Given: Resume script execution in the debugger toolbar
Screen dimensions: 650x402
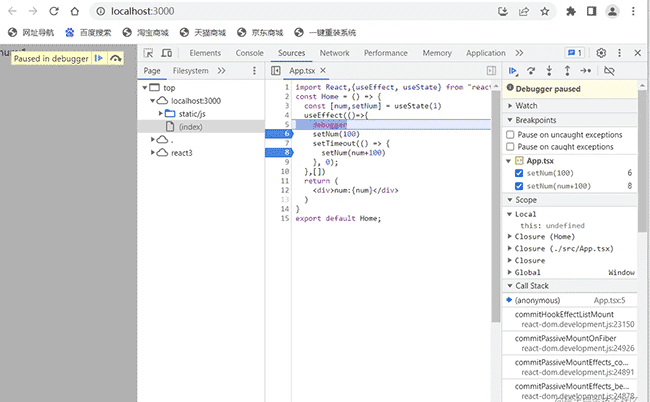Looking at the screenshot, I should pos(513,71).
